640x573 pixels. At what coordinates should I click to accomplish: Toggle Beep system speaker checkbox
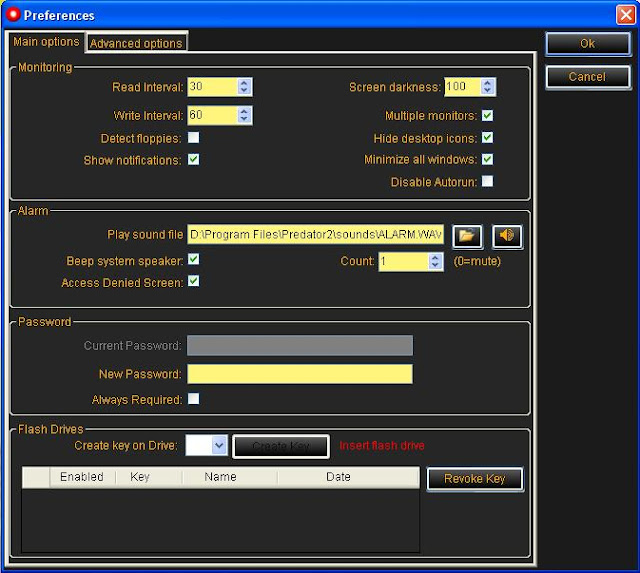coord(193,259)
